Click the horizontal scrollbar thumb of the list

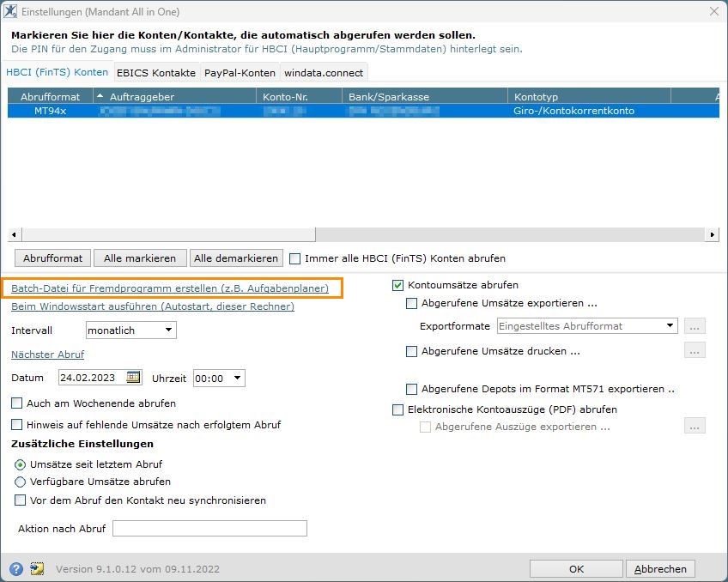[x=169, y=234]
